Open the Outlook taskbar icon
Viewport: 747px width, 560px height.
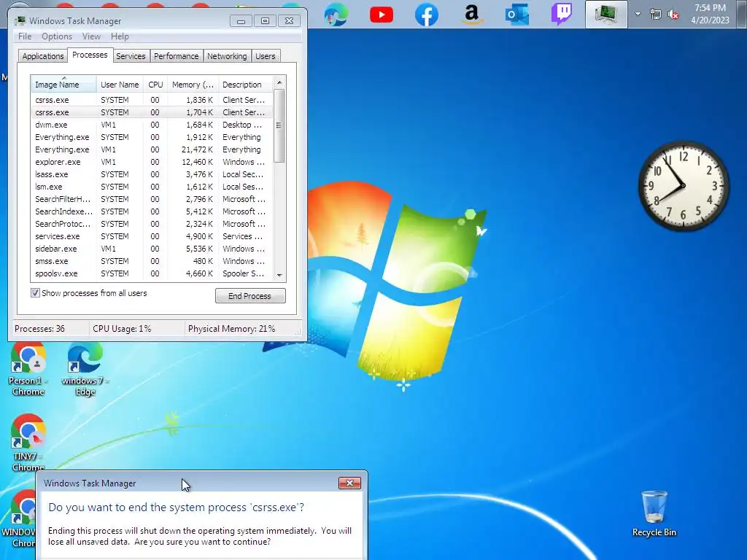[516, 15]
